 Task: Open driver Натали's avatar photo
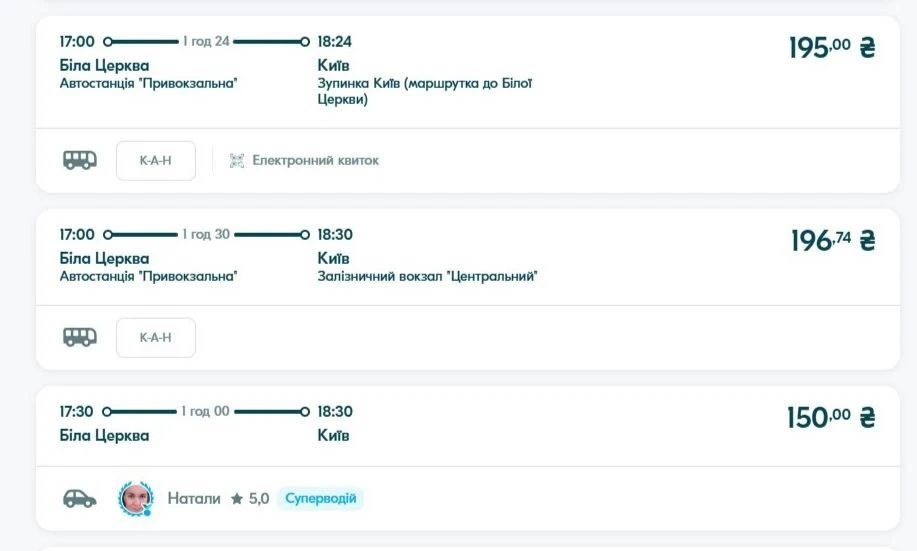click(x=136, y=499)
